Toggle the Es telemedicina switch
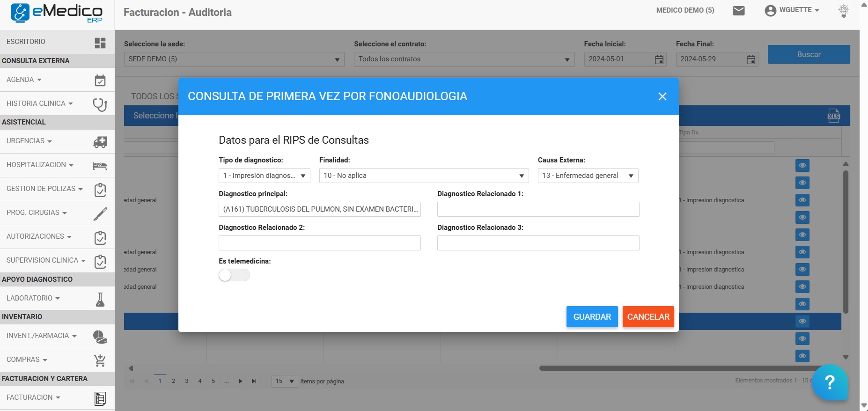Viewport: 868px width, 411px height. pyautogui.click(x=234, y=275)
